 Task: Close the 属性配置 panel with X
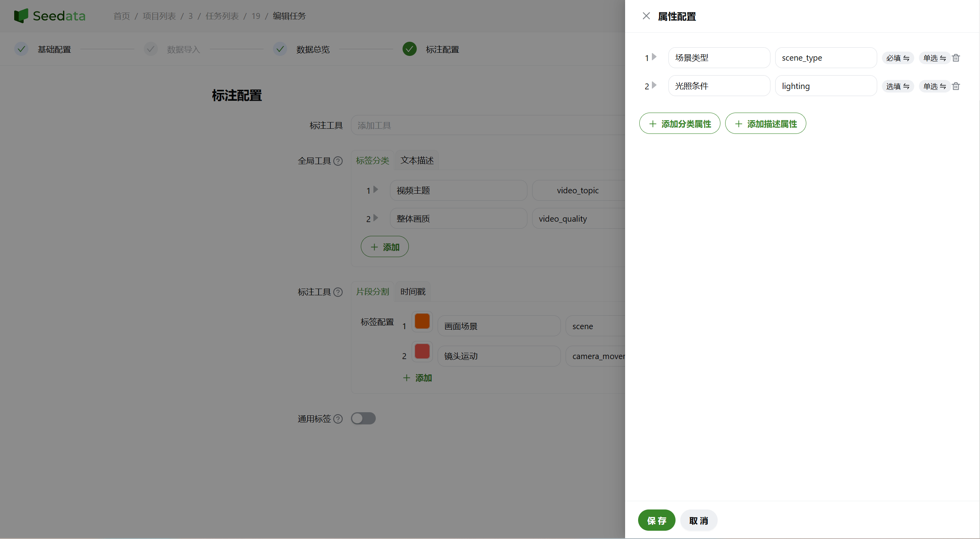(646, 16)
